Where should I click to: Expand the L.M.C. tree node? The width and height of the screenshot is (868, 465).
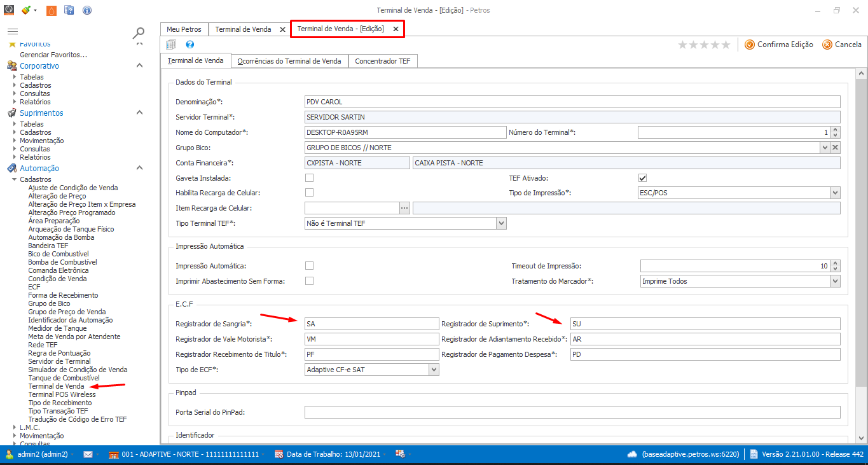tap(15, 427)
